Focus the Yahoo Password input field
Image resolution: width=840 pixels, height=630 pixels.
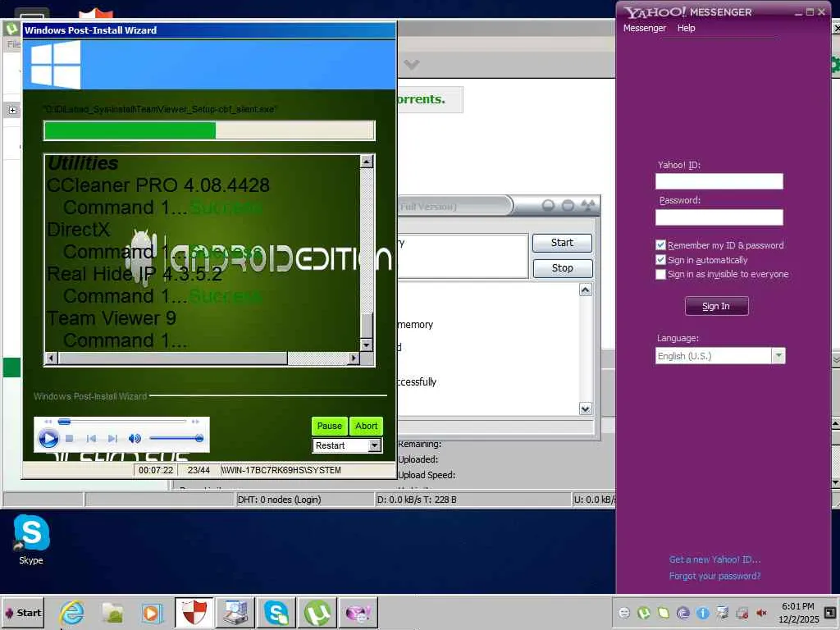(719, 217)
